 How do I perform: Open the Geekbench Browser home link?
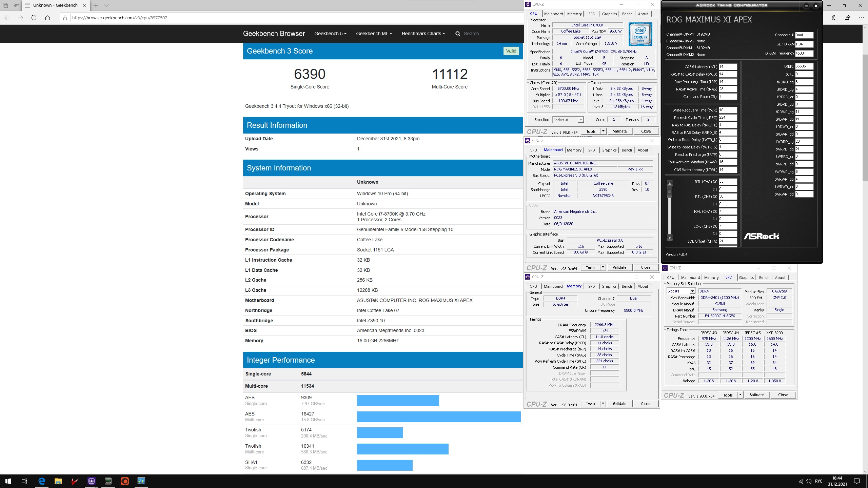[274, 34]
